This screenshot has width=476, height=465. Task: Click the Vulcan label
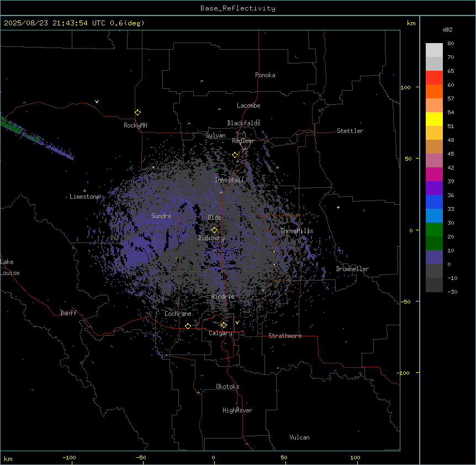300,437
